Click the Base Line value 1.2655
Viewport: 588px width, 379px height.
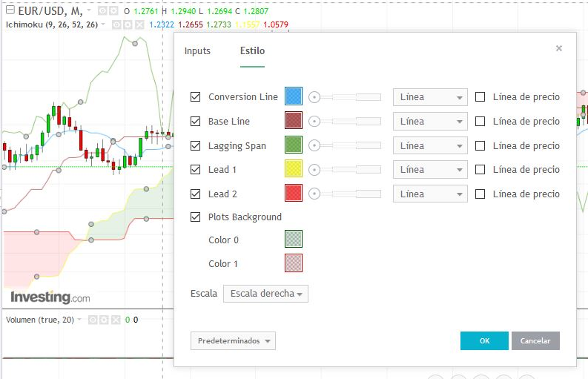point(191,24)
